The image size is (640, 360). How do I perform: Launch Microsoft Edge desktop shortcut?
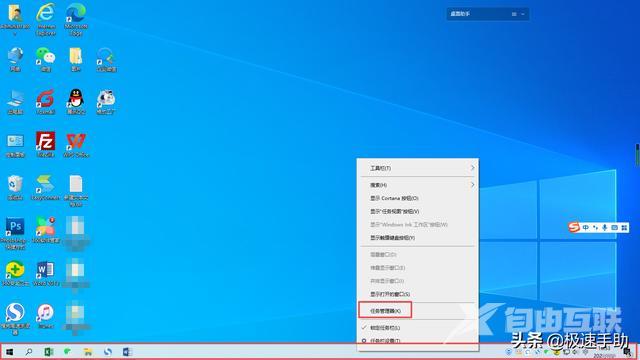[x=76, y=18]
